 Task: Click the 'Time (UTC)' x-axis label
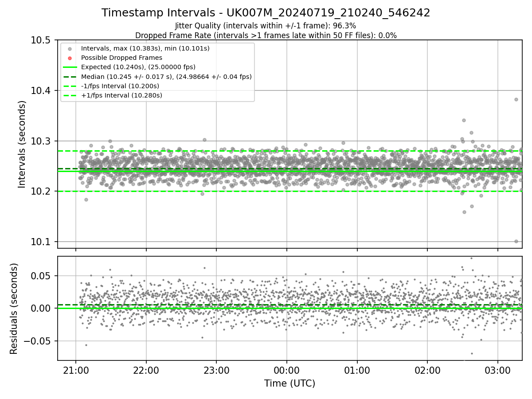point(289,383)
